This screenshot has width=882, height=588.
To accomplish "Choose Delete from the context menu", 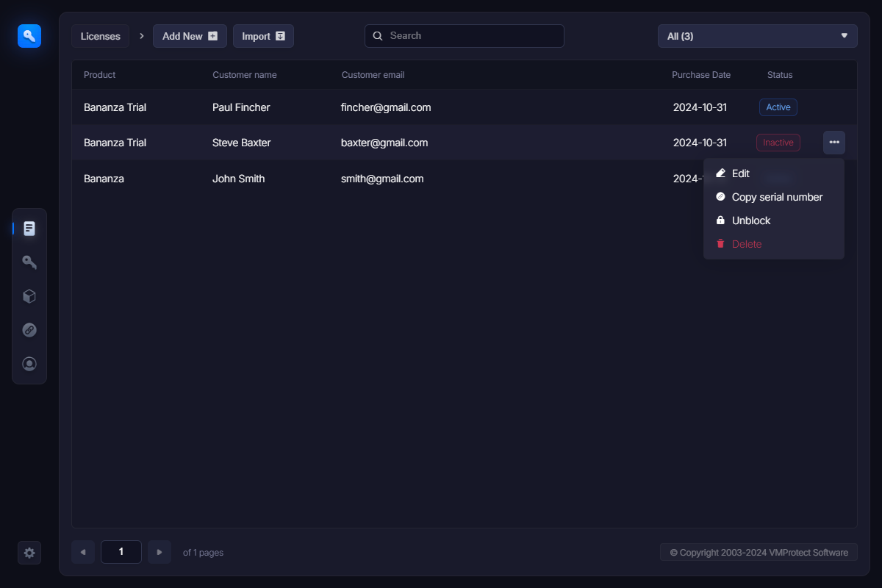I will [x=746, y=244].
